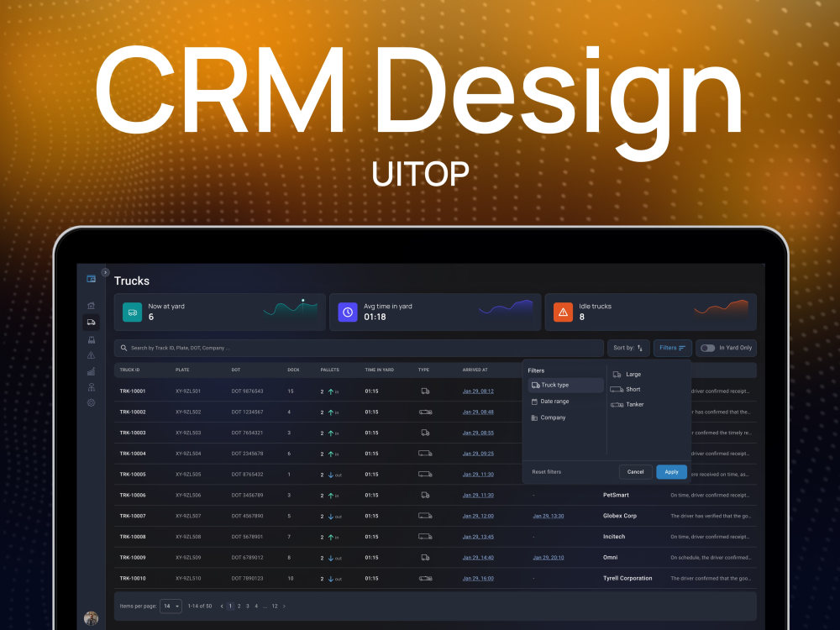The image size is (840, 630).
Task: Click the Now at yard teal truck icon
Action: pos(133,312)
